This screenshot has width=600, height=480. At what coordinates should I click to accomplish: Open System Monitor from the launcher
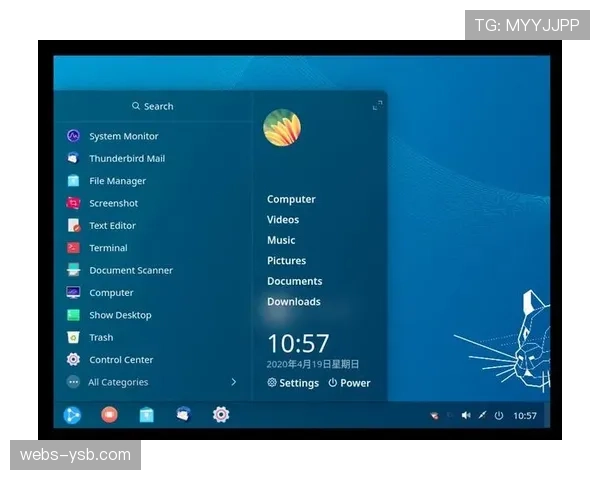point(122,136)
